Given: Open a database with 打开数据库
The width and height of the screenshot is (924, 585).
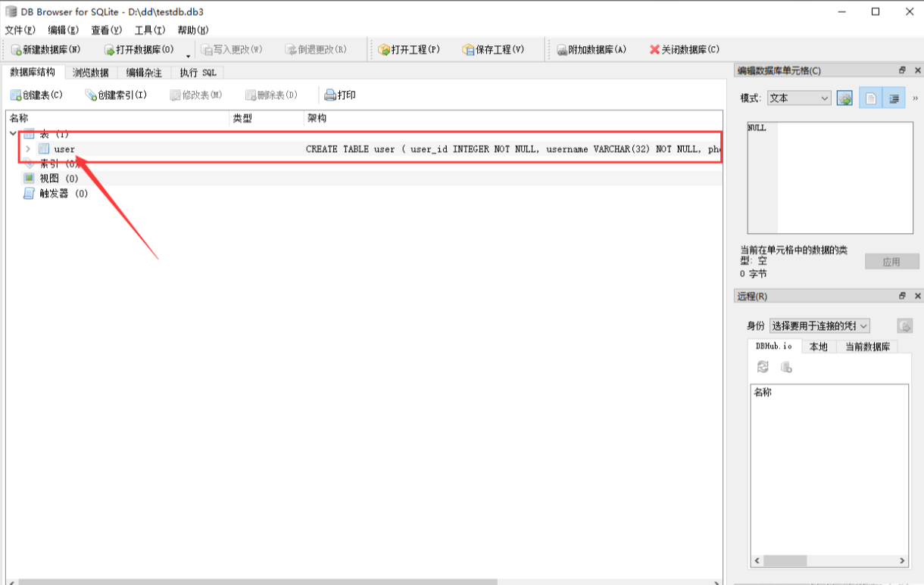Looking at the screenshot, I should tap(139, 50).
